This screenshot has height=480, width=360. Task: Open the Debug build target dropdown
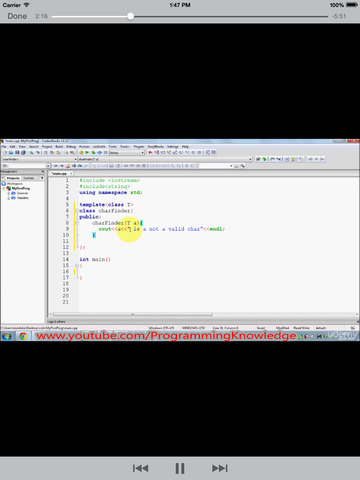click(127, 152)
